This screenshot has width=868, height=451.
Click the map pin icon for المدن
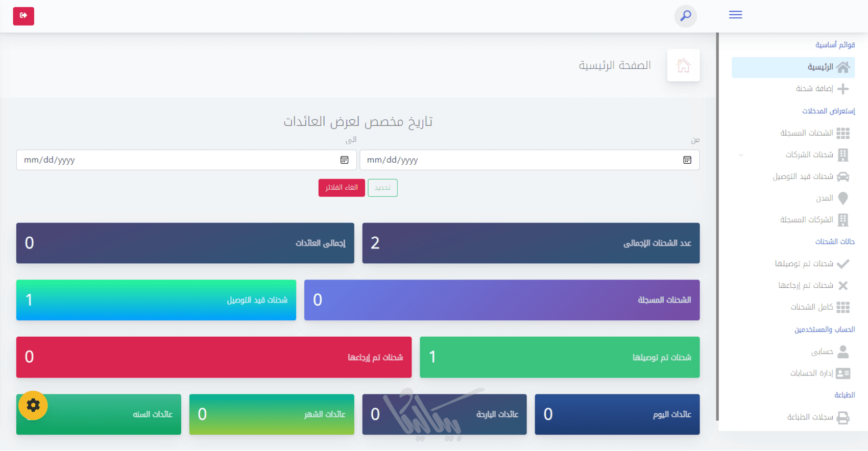tap(843, 198)
